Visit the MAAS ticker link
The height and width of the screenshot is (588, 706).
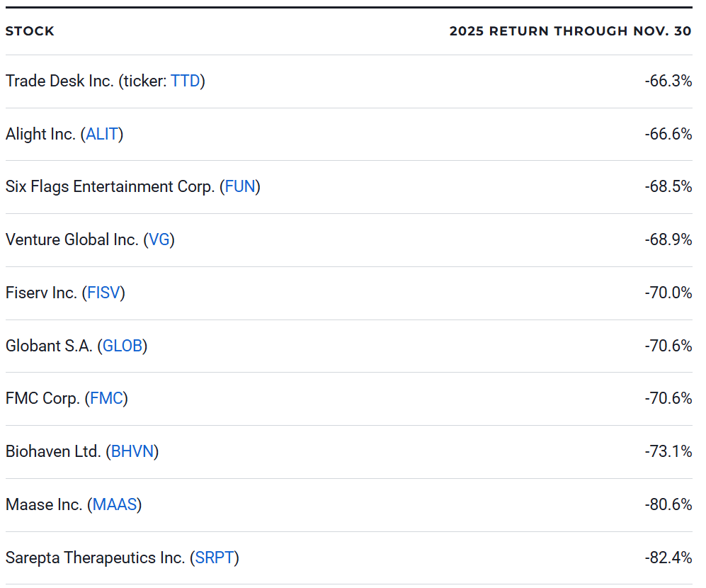point(115,504)
